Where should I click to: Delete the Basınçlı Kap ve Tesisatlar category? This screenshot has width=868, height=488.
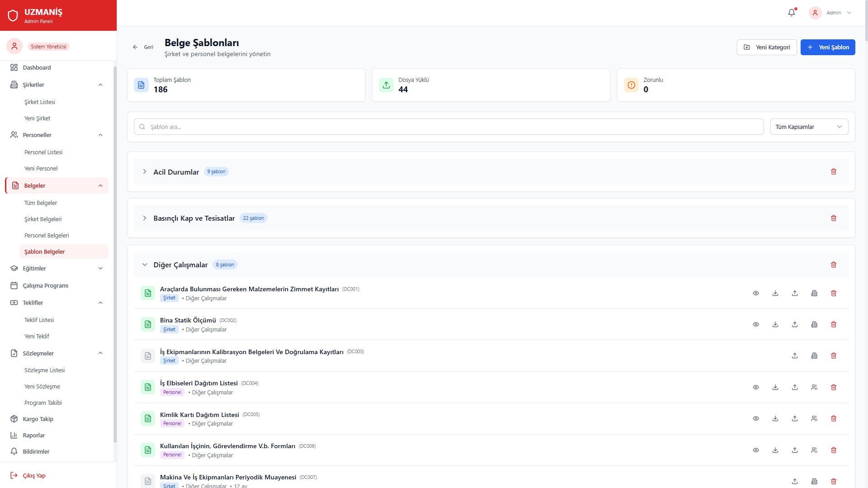[833, 218]
